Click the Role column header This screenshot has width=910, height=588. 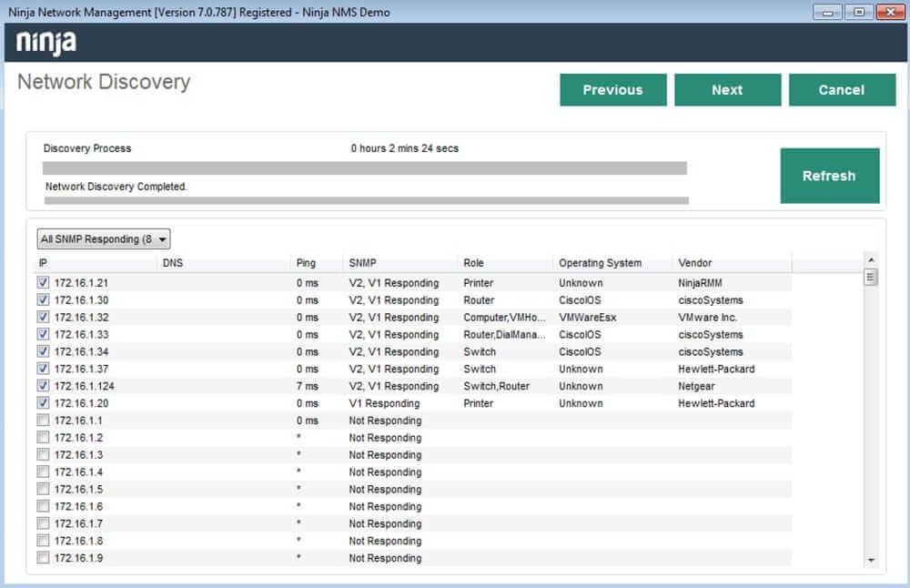(x=471, y=263)
